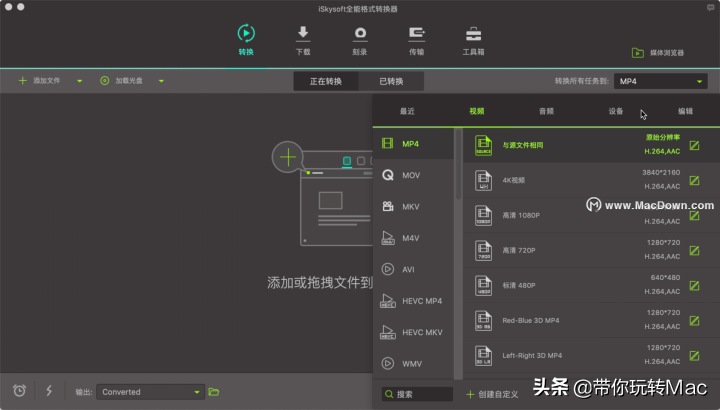The width and height of the screenshot is (720, 410).
Task: Choose the M4V format in the list
Action: click(413, 238)
